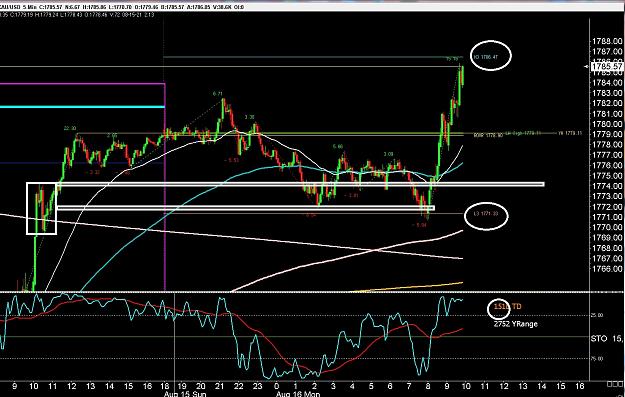Click the 1779.00 price axis label
This screenshot has height=397, width=625.
click(x=607, y=134)
